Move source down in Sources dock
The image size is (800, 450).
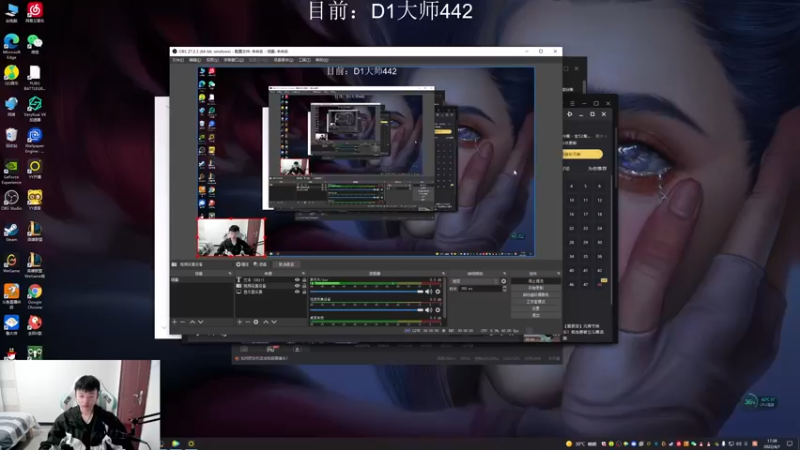pyautogui.click(x=274, y=322)
